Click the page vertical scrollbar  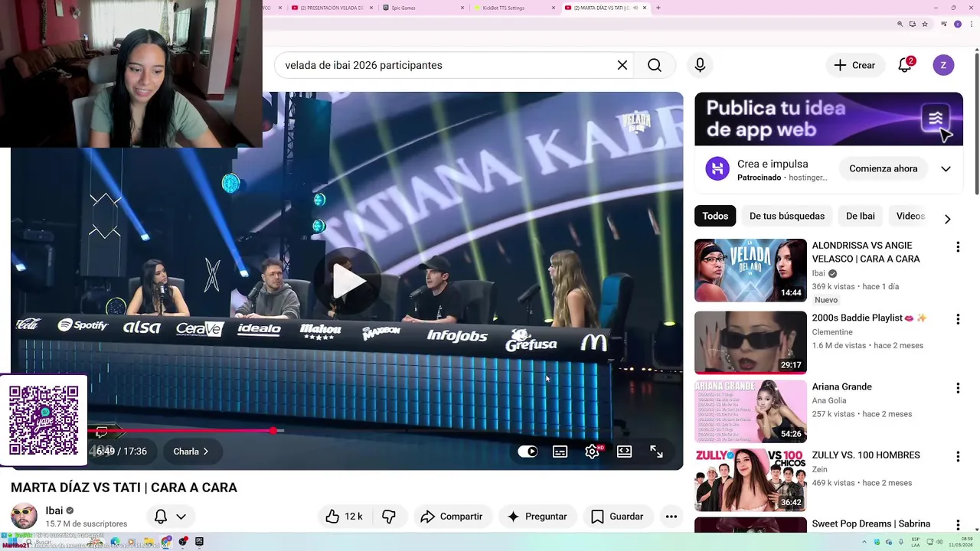pos(977,122)
